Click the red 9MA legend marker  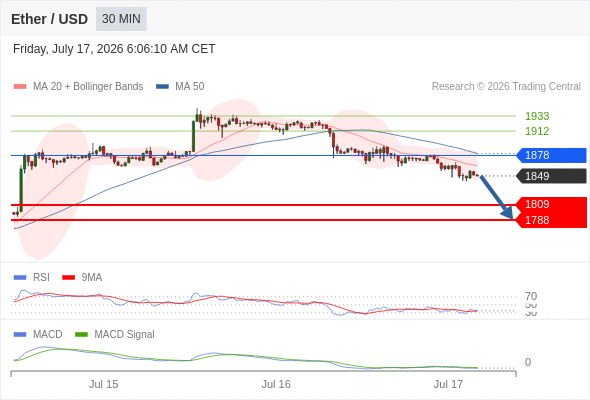point(68,278)
